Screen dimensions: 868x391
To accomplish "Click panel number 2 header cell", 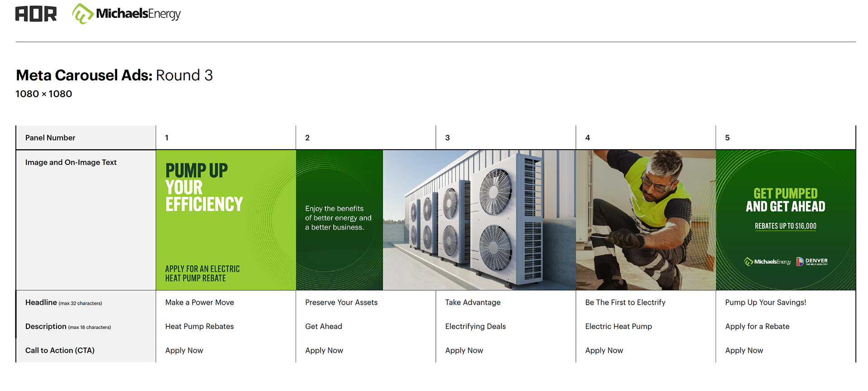I will point(366,138).
